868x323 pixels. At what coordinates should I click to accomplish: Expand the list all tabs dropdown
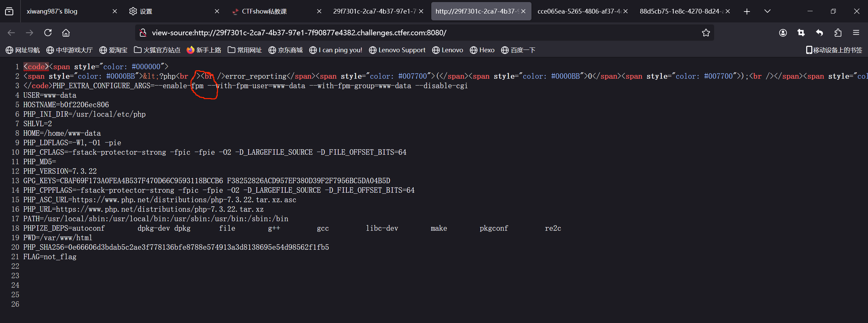pos(767,12)
